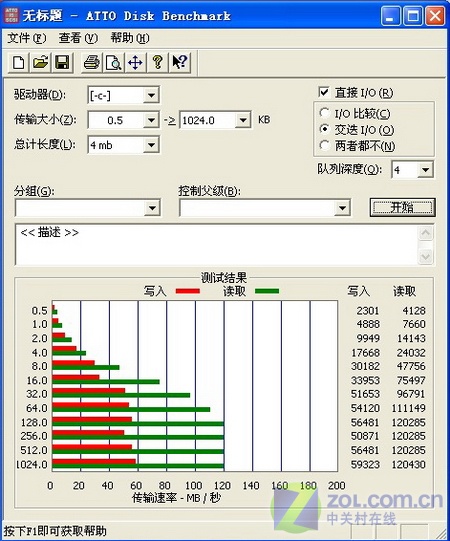Click the 开始 start button
Viewport: 450px width, 541px height.
coord(402,207)
